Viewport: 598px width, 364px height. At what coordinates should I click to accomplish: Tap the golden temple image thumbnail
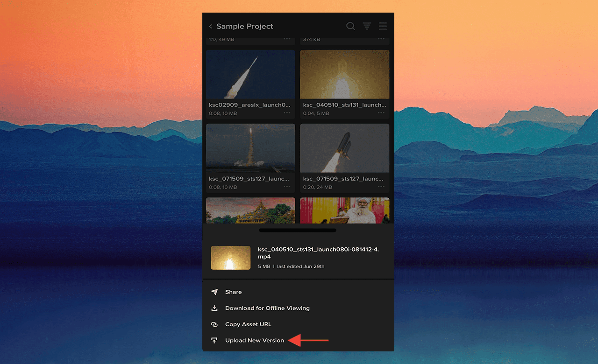tap(250, 210)
